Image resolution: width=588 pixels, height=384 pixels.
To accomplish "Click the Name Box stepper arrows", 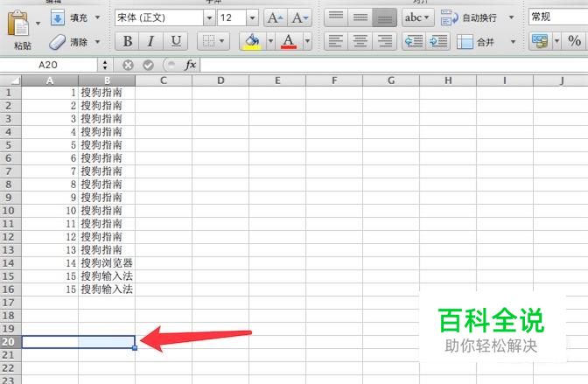I will 105,66.
